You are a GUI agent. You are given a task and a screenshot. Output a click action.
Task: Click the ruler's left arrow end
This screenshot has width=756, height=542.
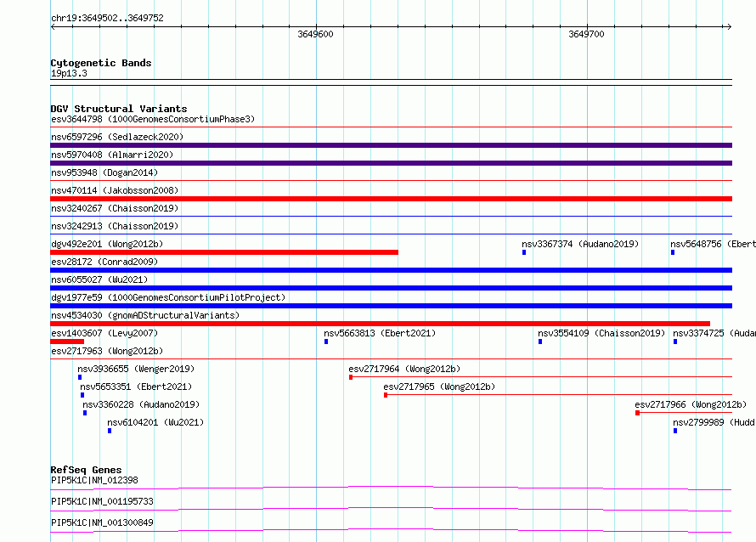click(53, 27)
